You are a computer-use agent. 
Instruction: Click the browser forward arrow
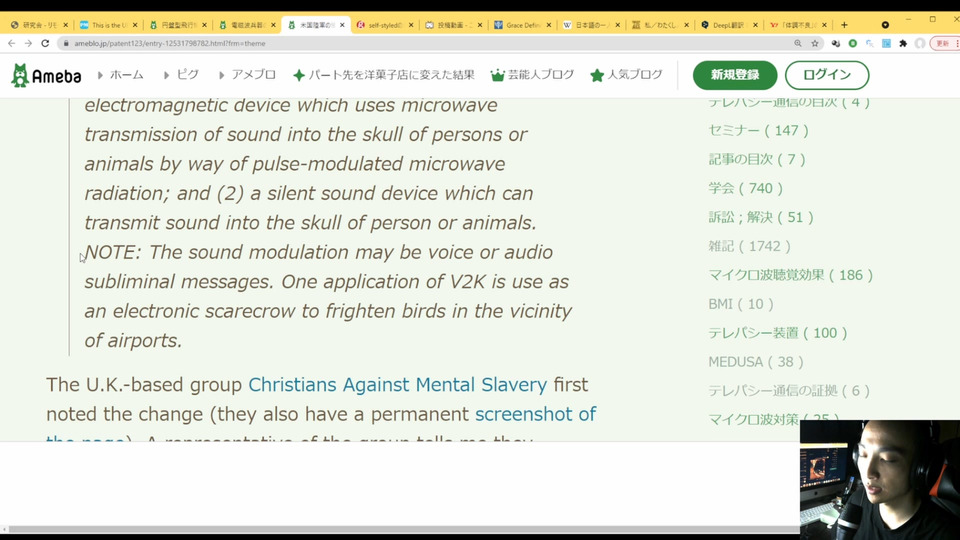tap(28, 43)
